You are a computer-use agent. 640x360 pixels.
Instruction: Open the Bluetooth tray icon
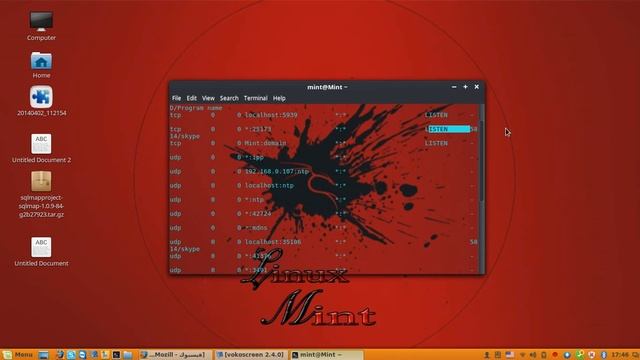click(604, 355)
